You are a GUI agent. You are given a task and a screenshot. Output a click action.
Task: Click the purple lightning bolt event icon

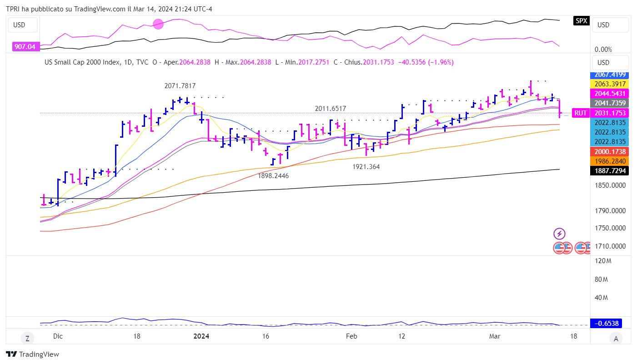click(559, 234)
